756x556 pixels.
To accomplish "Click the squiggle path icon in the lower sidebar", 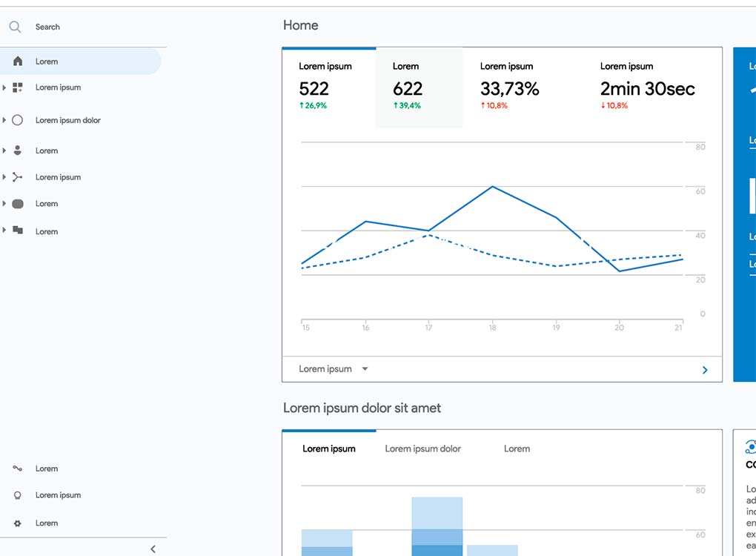I will pos(17,469).
